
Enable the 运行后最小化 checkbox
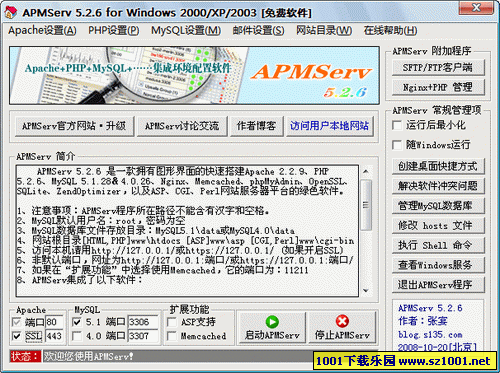tap(397, 125)
